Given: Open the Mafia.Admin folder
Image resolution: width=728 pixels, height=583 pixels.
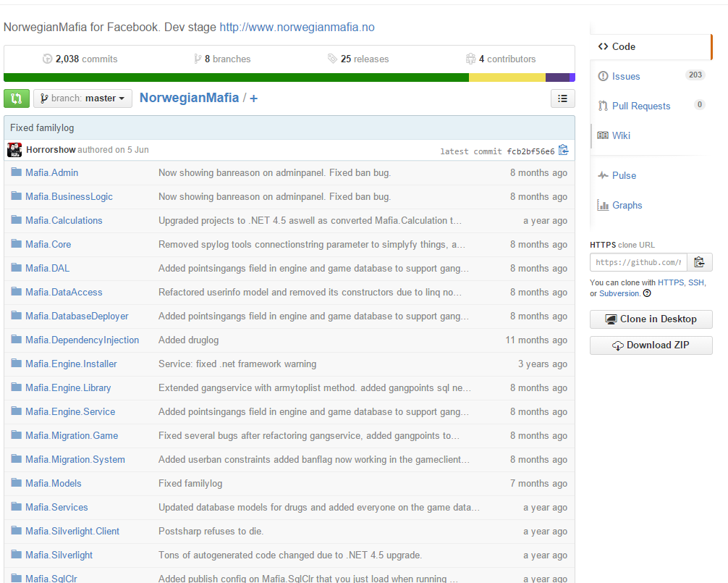Looking at the screenshot, I should [52, 173].
